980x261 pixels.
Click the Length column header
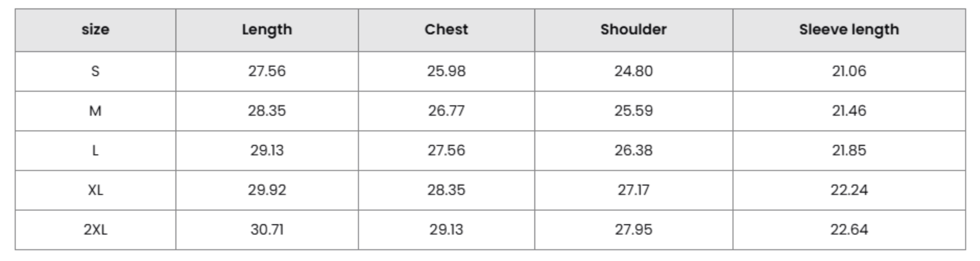coord(267,30)
